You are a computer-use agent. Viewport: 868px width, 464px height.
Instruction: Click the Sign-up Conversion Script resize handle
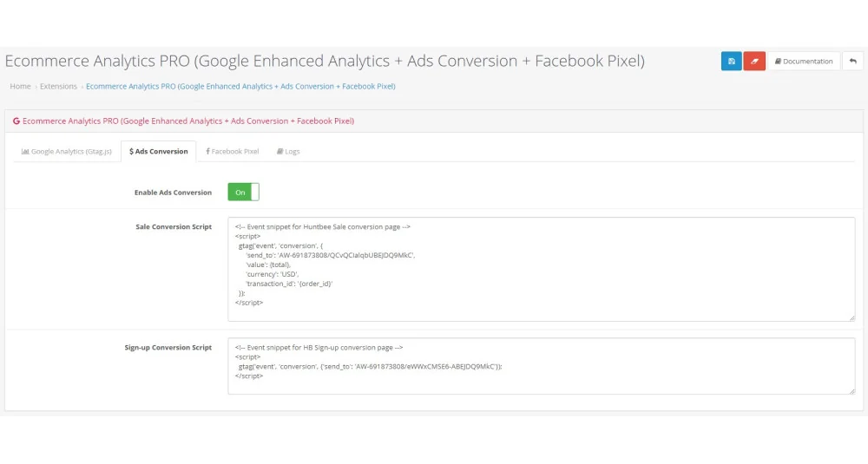click(x=852, y=391)
